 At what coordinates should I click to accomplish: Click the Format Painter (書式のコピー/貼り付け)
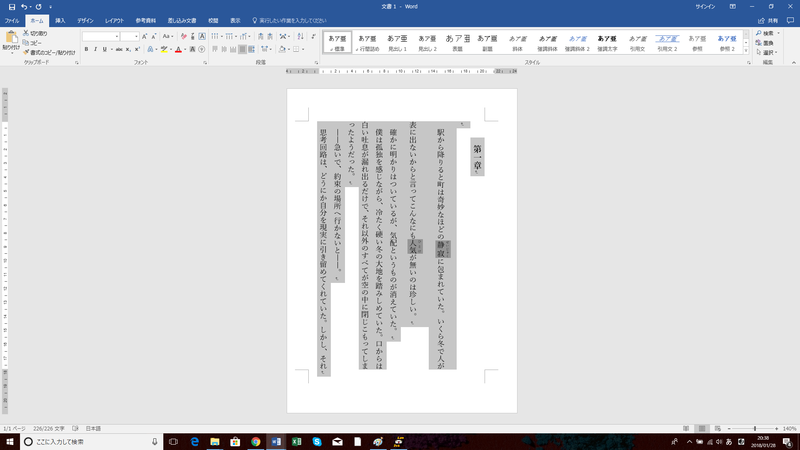[49, 52]
